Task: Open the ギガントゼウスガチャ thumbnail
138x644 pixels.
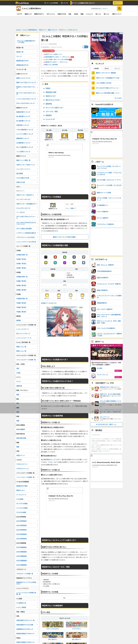Action: pyautogui.click(x=53, y=624)
